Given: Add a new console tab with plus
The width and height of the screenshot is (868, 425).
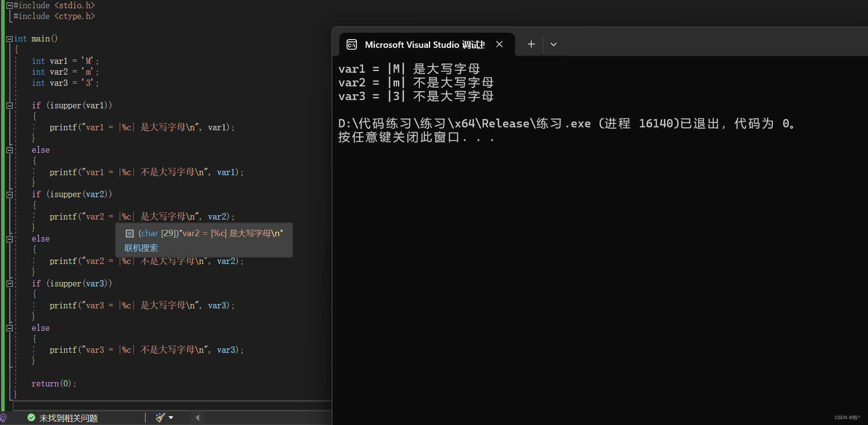Looking at the screenshot, I should 531,44.
